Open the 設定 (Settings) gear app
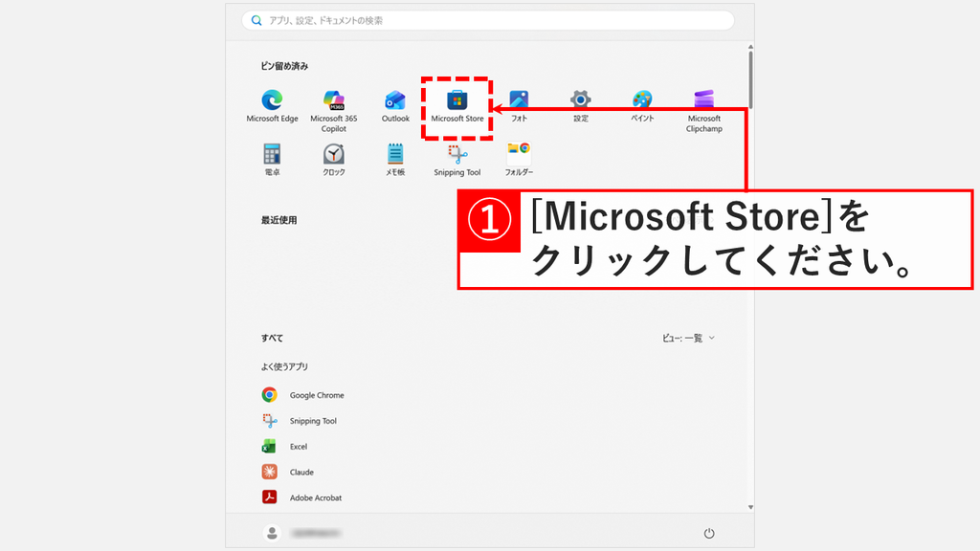This screenshot has width=980, height=551. click(581, 106)
